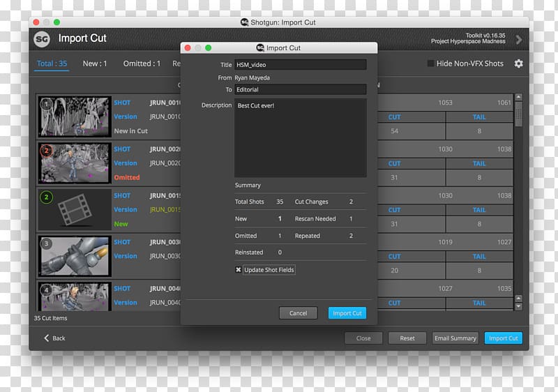Image resolution: width=558 pixels, height=392 pixels.
Task: Click the red Omitted status label
Action: pos(127,177)
